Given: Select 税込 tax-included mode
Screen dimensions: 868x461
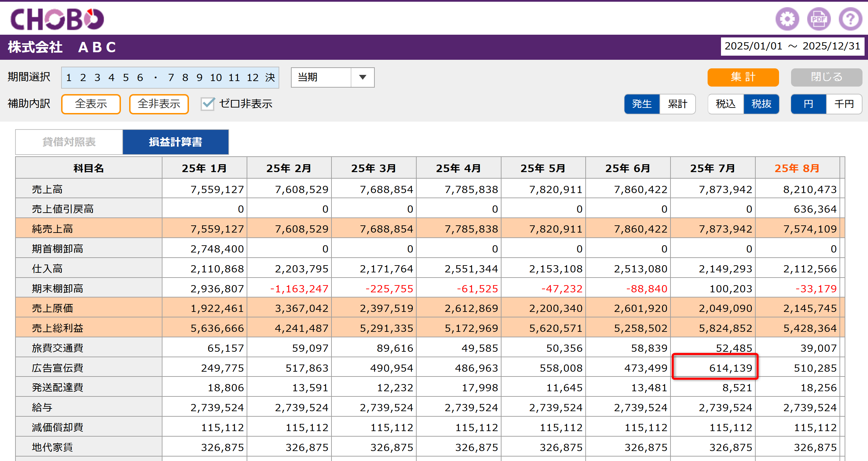Looking at the screenshot, I should point(725,104).
